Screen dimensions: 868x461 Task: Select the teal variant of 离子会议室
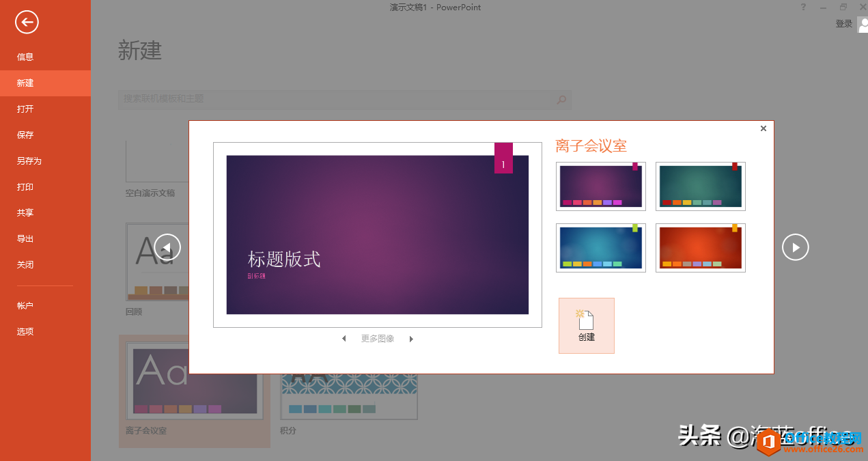(x=700, y=186)
